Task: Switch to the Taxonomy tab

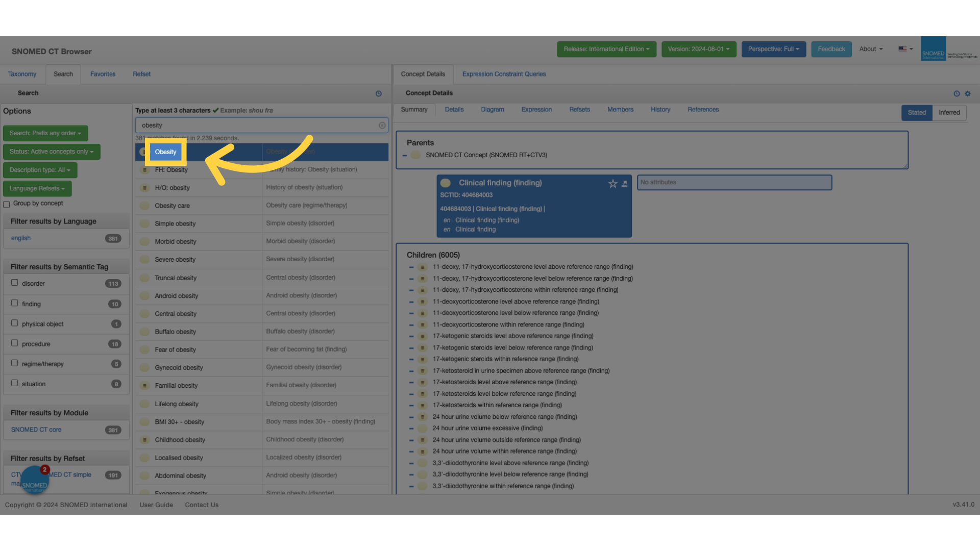Action: pyautogui.click(x=22, y=74)
